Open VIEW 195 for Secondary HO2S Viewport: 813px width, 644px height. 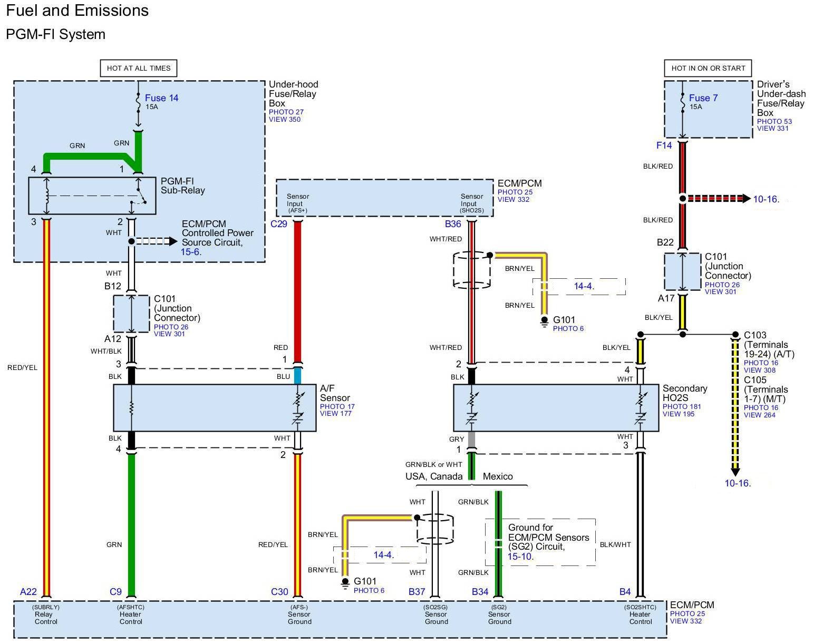point(678,414)
